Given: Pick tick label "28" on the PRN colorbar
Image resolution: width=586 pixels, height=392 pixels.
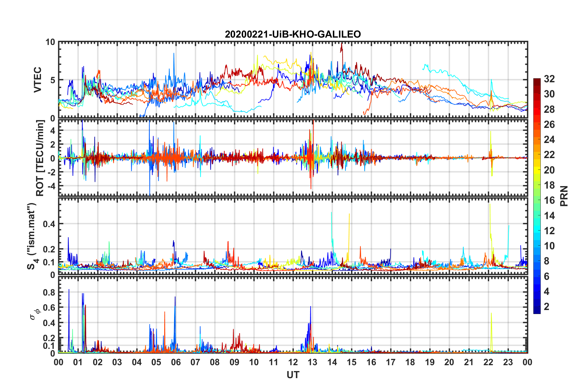Looking at the screenshot, I should tap(549, 109).
